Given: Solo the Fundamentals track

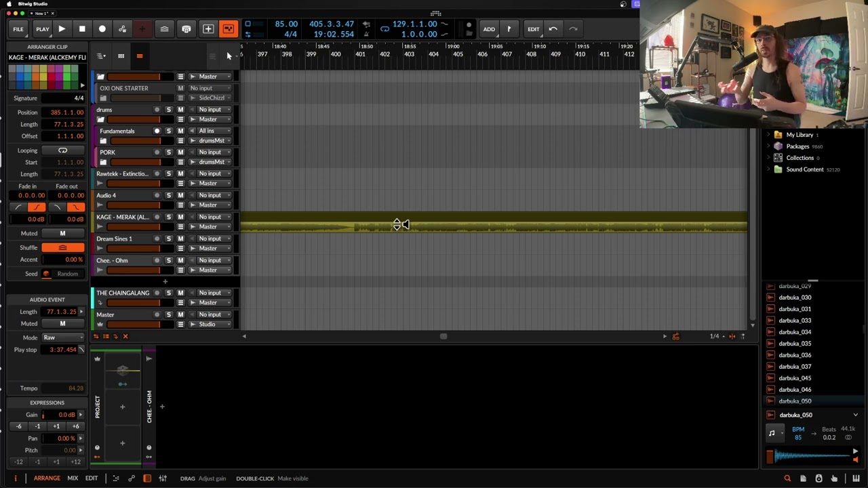Looking at the screenshot, I should coord(169,131).
